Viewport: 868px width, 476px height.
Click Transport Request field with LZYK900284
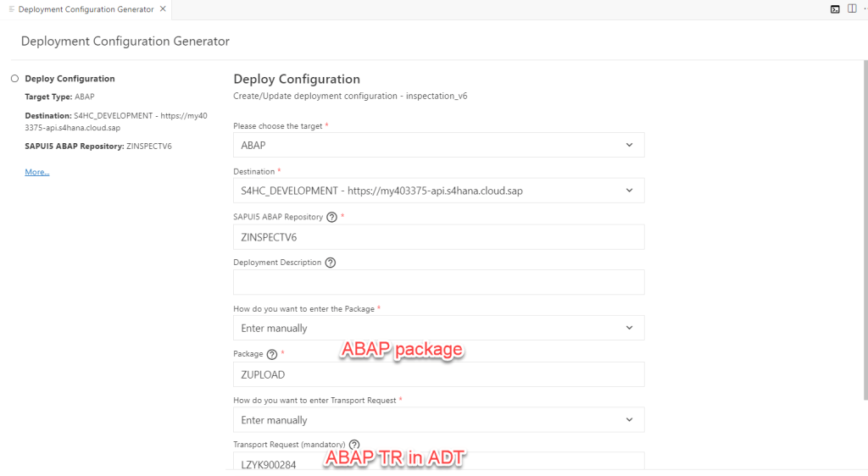(438, 463)
